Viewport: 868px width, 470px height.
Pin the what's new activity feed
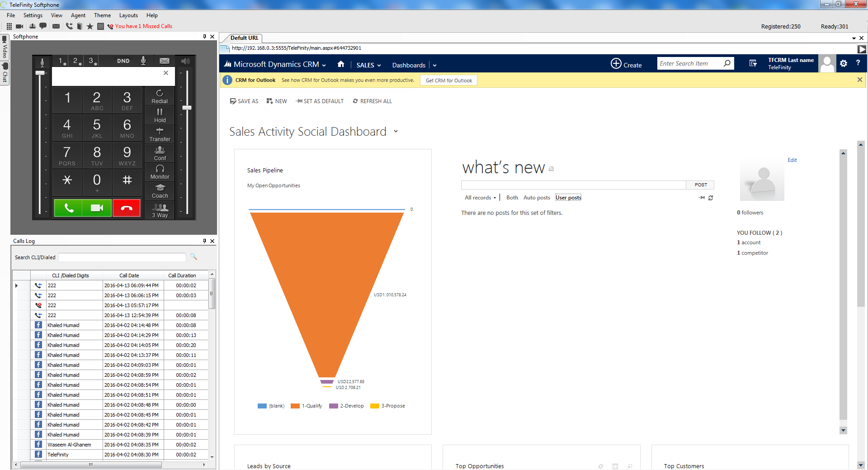coord(702,198)
